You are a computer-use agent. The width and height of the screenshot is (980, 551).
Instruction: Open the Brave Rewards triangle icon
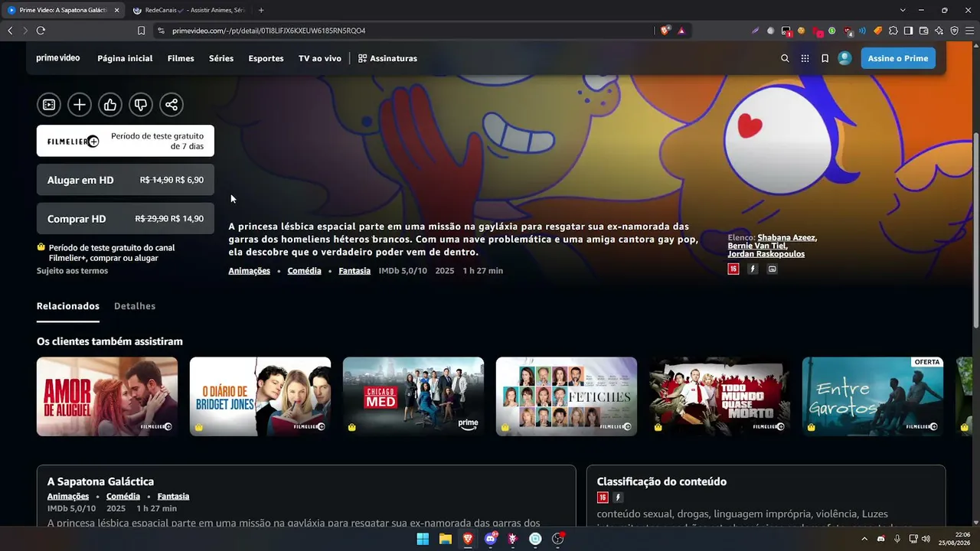(681, 31)
